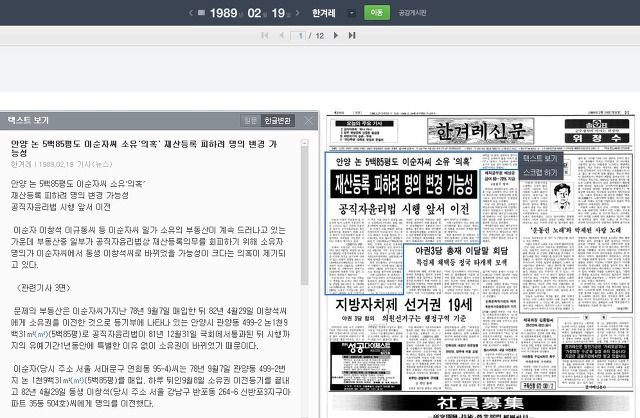640x418 pixels.
Task: Open the 한겨레 newspaper dropdown
Action: [x=351, y=13]
